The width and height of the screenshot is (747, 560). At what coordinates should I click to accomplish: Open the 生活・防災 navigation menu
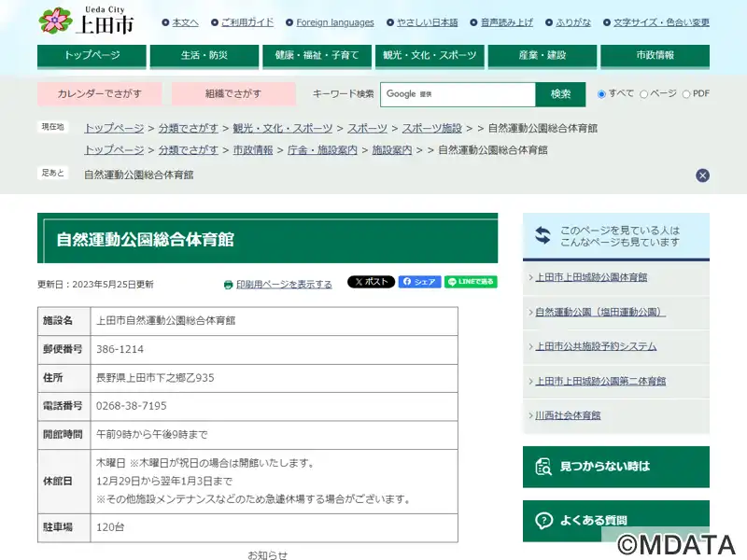coord(204,56)
